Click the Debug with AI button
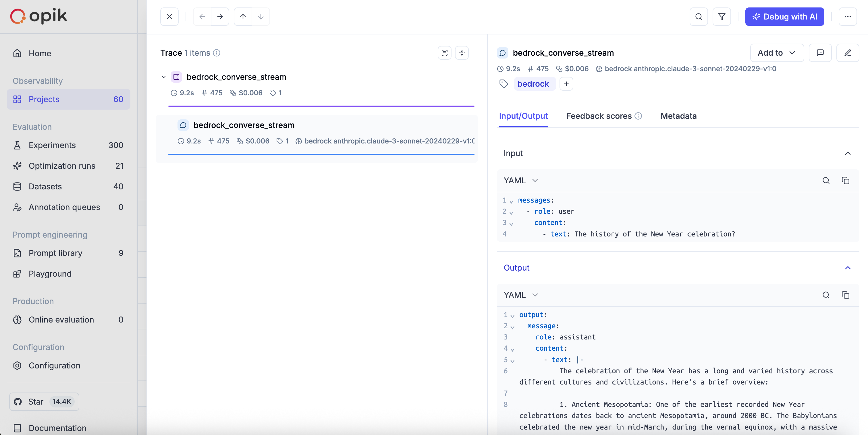The height and width of the screenshot is (435, 868). coord(784,16)
